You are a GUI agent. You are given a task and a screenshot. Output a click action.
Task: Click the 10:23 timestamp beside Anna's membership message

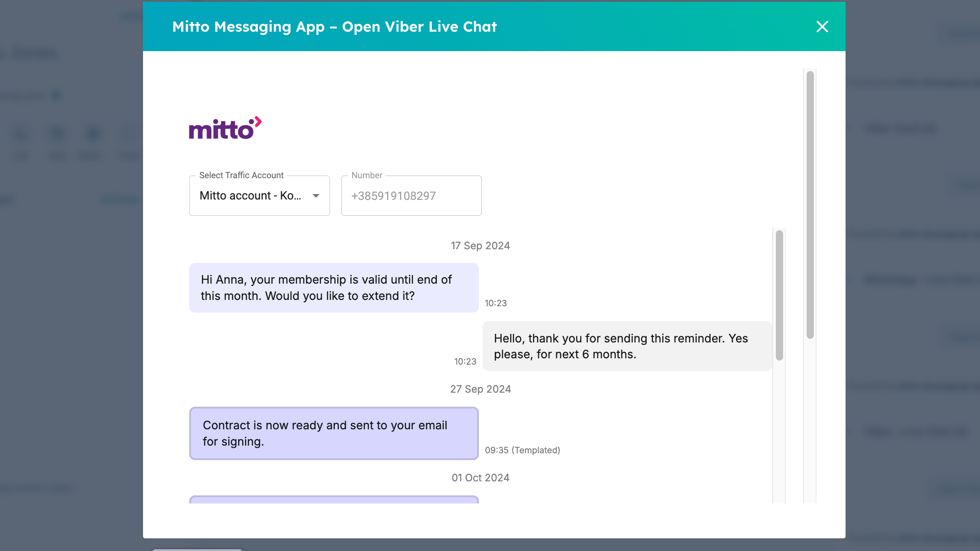(x=496, y=303)
